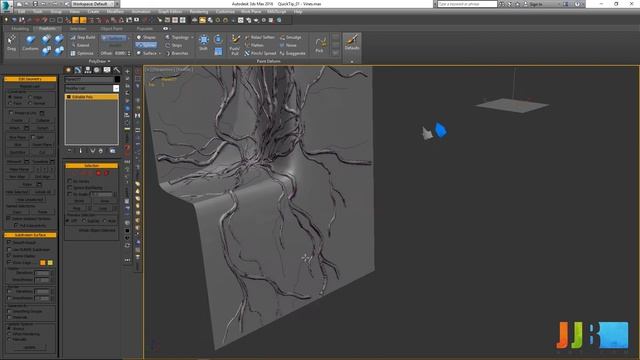Image resolution: width=640 pixels, height=360 pixels.
Task: Choose the Flatten brush
Action: coord(254,45)
